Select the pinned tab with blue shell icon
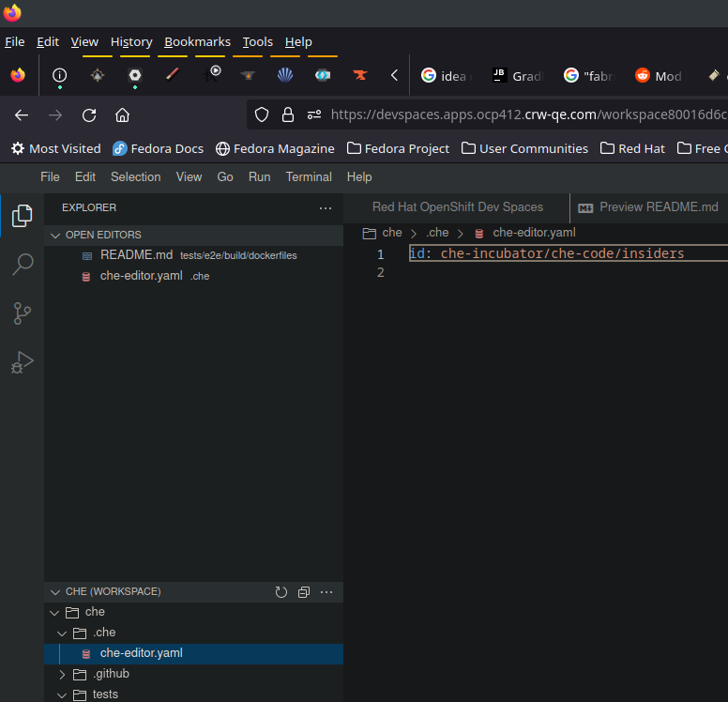The width and height of the screenshot is (728, 702). point(285,75)
